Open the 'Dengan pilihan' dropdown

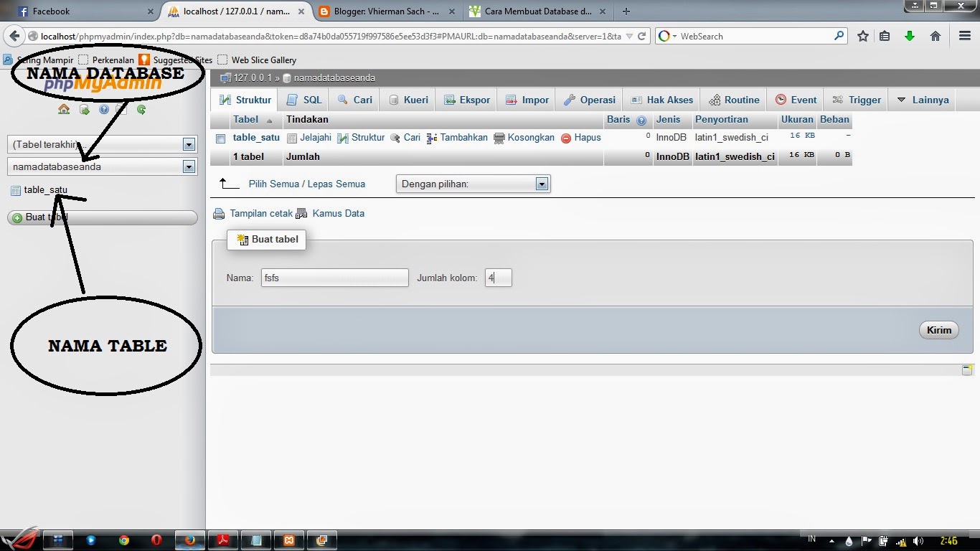pos(542,184)
